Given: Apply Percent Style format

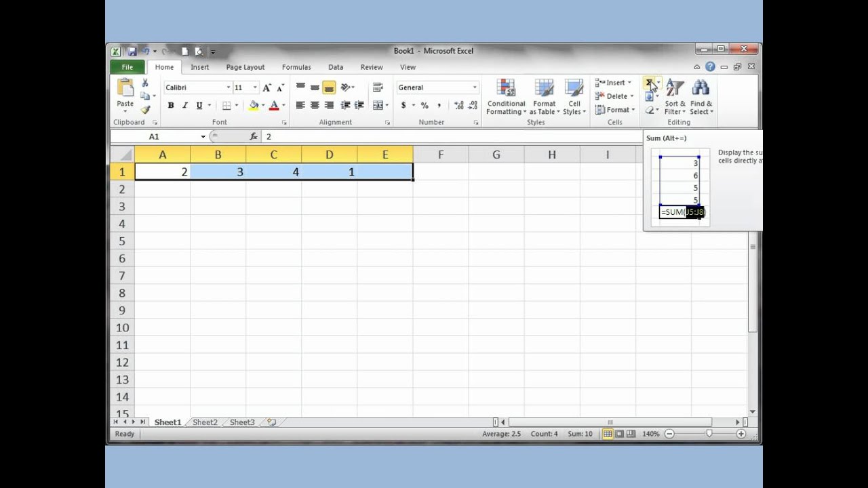Looking at the screenshot, I should coord(425,105).
